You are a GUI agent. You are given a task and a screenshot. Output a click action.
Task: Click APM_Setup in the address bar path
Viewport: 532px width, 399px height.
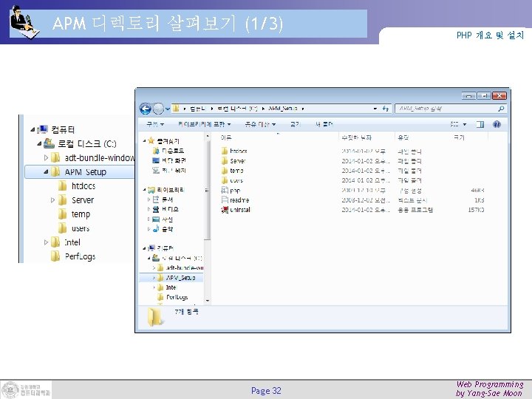(282, 109)
